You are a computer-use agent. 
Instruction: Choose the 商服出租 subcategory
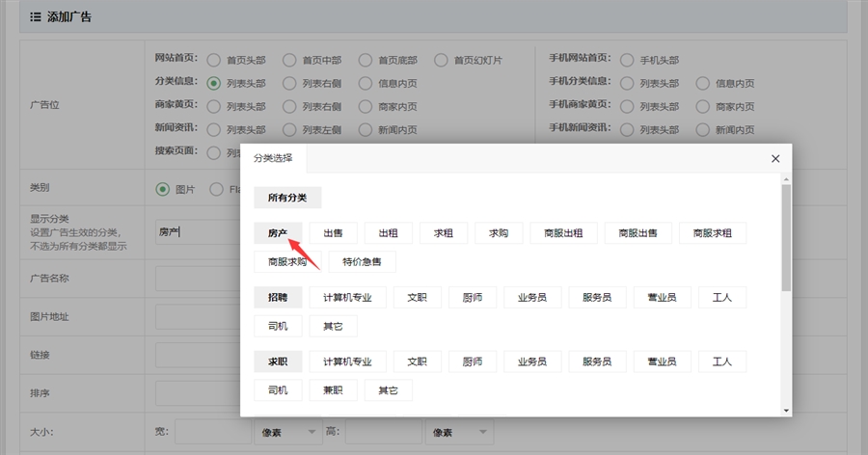[563, 232]
